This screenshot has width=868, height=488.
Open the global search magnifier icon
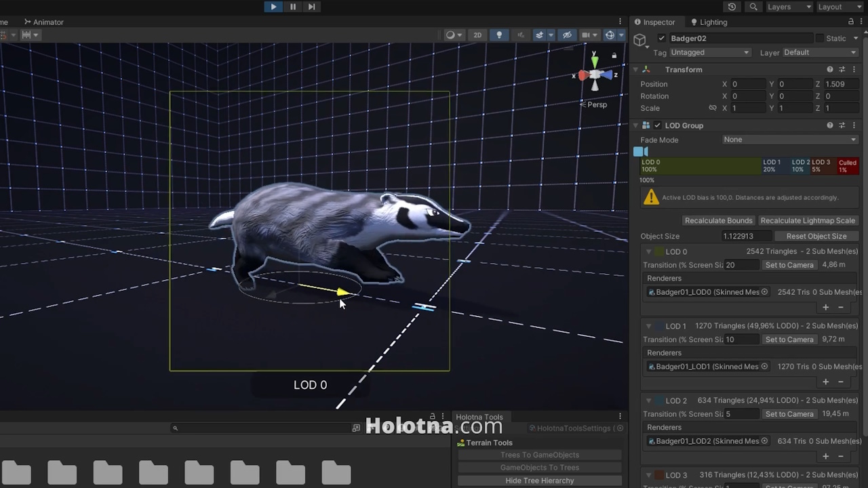point(753,7)
